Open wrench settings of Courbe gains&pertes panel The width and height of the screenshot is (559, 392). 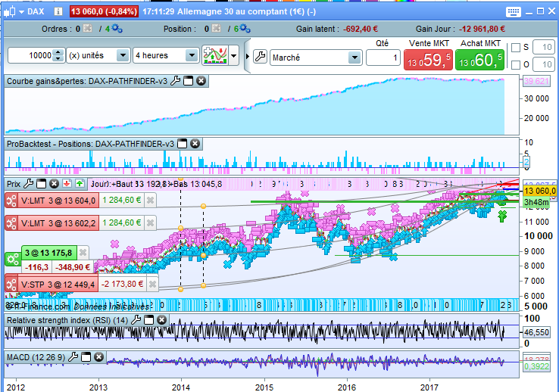[175, 81]
